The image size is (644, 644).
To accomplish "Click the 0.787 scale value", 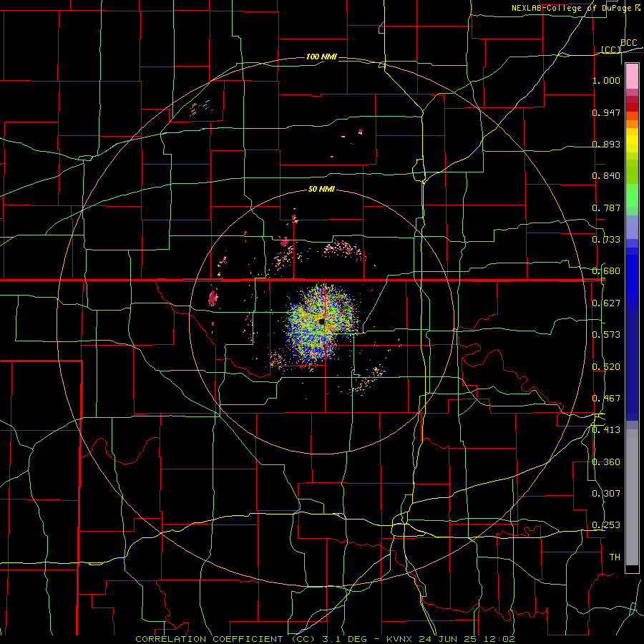I will coord(606,208).
